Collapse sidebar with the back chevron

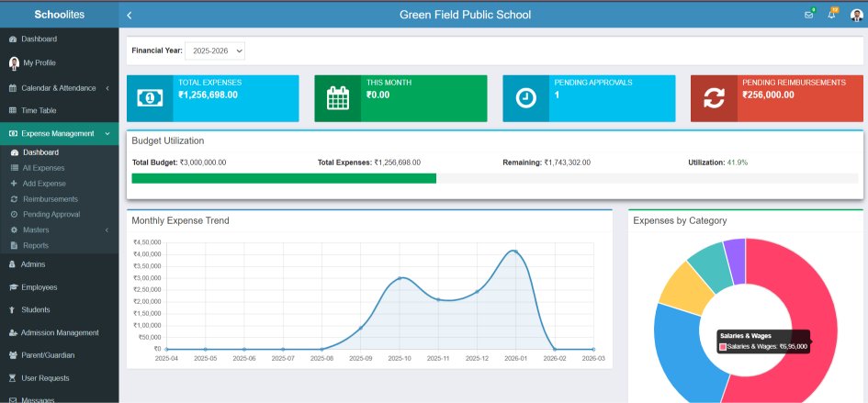click(129, 15)
